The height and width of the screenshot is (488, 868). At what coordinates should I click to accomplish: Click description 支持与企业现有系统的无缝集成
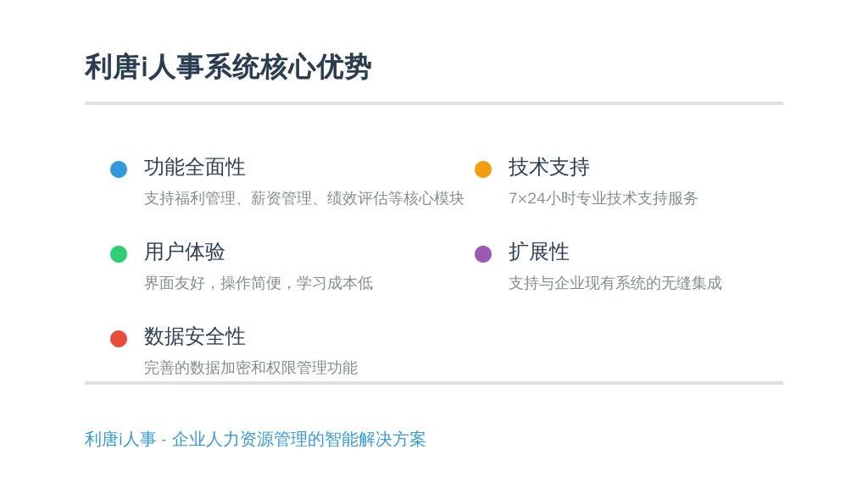tap(615, 283)
